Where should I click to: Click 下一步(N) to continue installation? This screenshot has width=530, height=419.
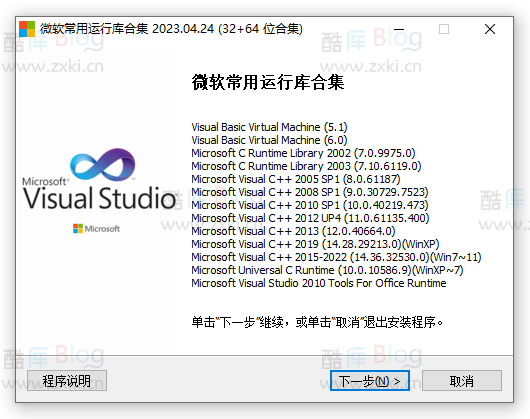coord(370,380)
